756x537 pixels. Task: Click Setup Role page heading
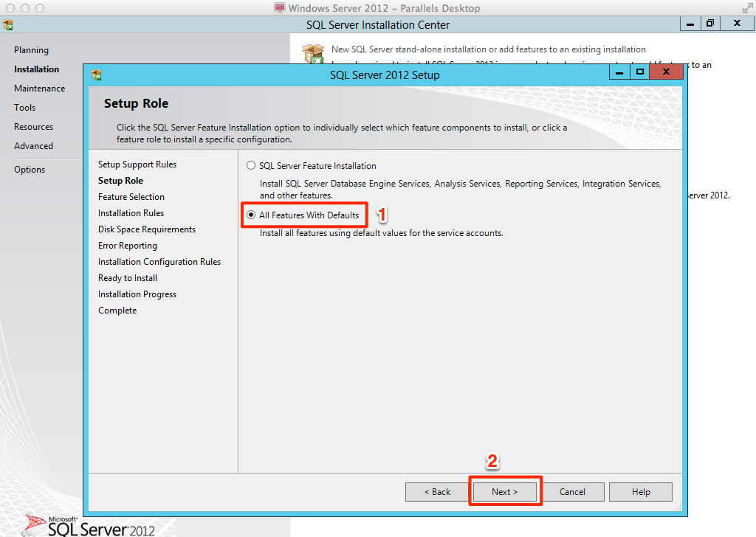point(136,103)
